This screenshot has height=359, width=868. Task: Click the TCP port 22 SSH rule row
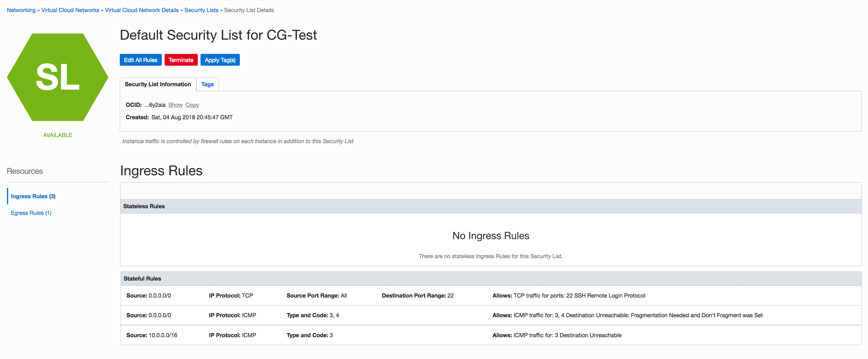490,296
